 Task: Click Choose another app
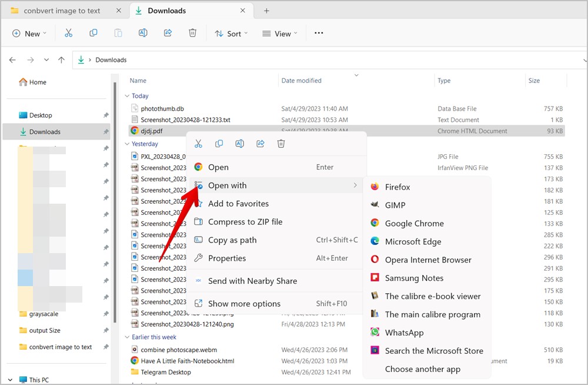pos(422,369)
